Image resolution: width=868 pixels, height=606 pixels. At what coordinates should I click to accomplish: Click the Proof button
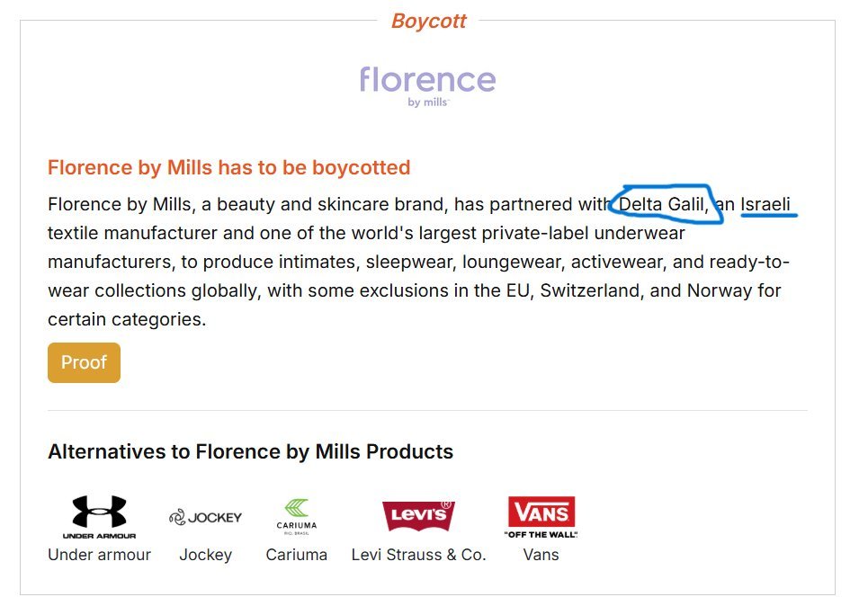point(84,362)
